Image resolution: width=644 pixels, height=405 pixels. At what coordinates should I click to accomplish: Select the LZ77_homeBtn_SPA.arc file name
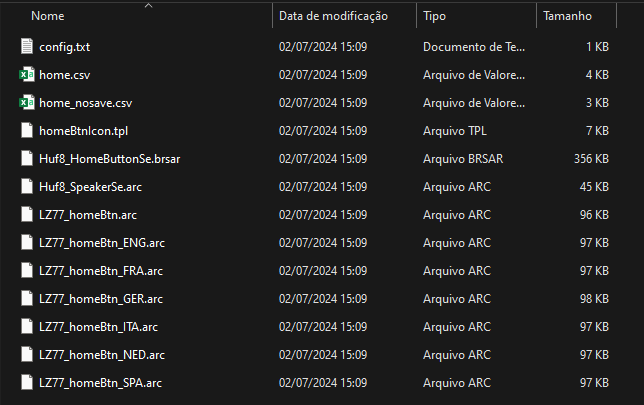pyautogui.click(x=100, y=382)
